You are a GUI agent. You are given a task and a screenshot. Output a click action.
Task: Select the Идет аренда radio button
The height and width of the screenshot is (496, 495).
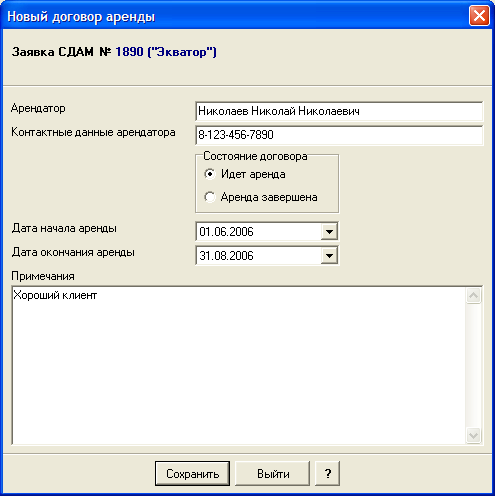tap(210, 174)
